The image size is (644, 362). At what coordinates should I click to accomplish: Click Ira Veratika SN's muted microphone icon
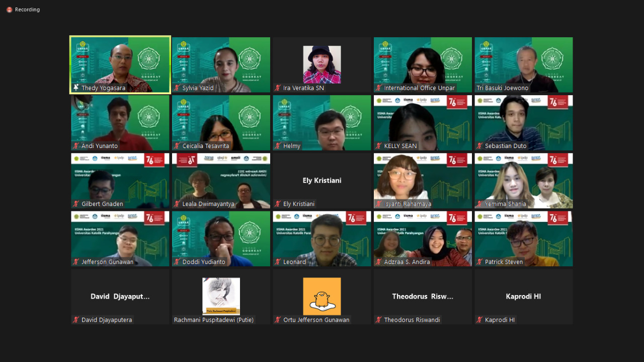pos(278,88)
